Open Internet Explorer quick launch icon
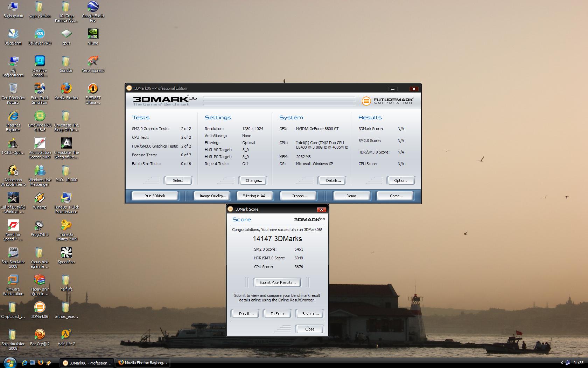 (x=24, y=363)
